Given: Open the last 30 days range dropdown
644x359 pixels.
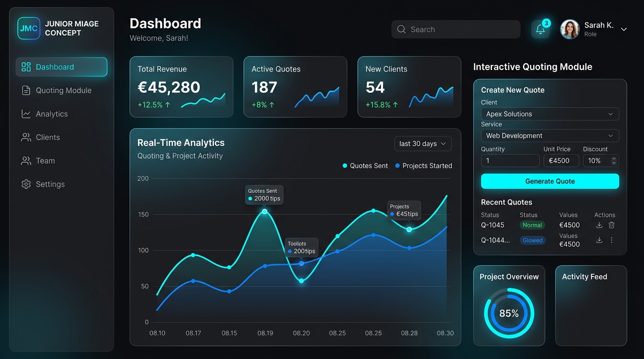Looking at the screenshot, I should coord(423,144).
